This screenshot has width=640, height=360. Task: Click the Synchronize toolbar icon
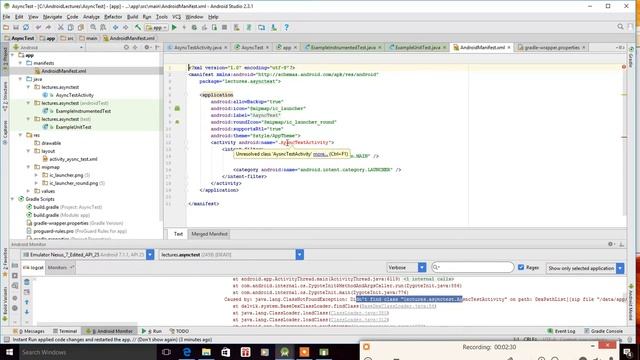coord(26,27)
